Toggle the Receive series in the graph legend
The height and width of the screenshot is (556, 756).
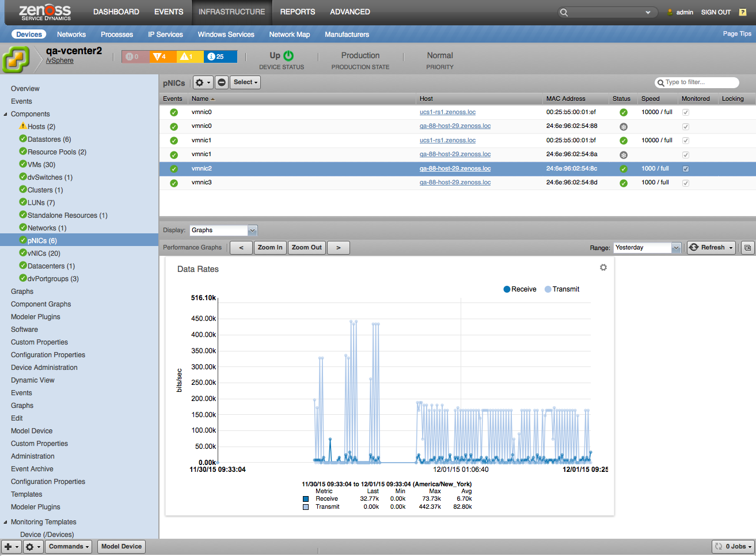point(520,289)
